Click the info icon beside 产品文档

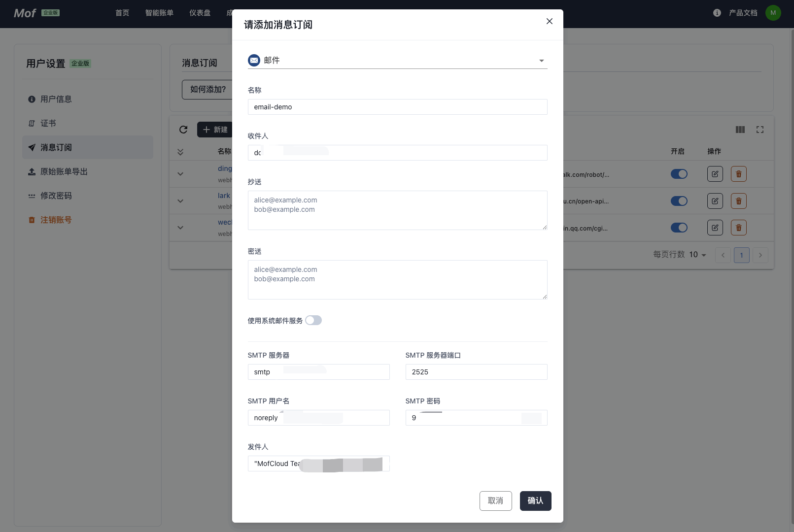[717, 13]
